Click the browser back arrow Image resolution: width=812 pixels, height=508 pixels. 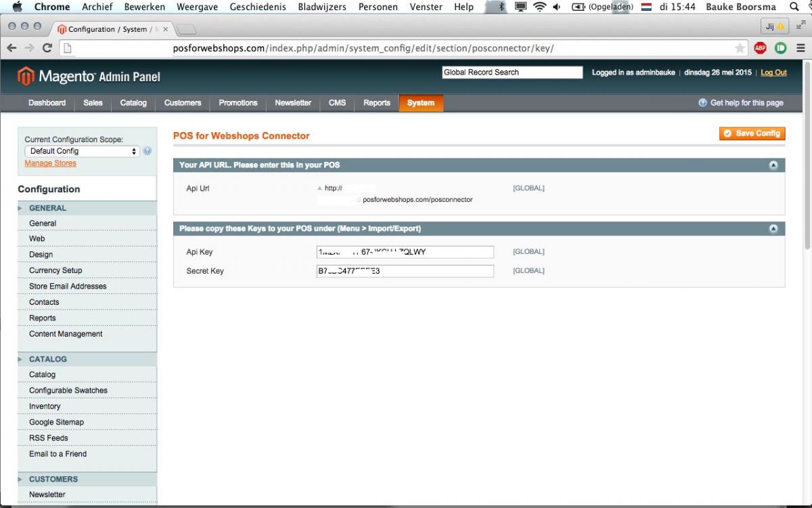pos(12,48)
